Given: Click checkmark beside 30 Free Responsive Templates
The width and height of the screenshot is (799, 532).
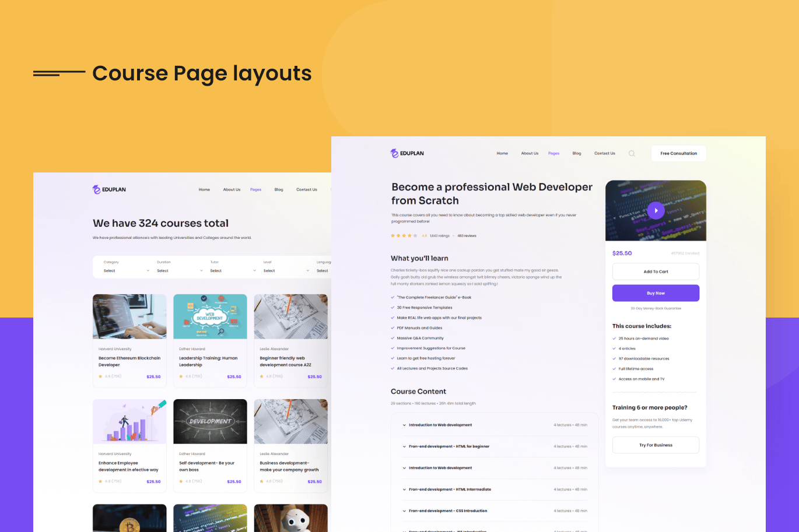Looking at the screenshot, I should point(393,308).
